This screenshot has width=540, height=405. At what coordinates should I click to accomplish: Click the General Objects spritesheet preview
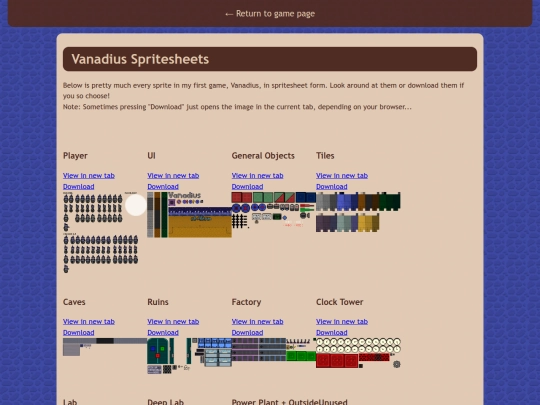tap(274, 210)
